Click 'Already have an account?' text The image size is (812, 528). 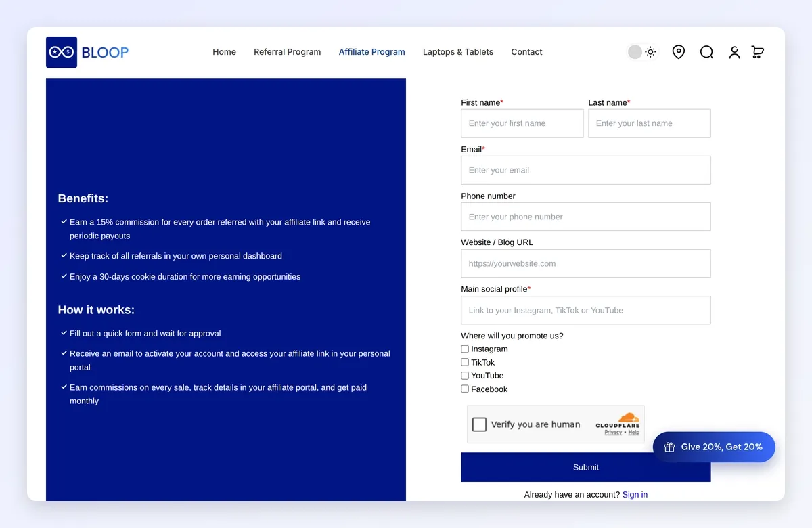click(572, 495)
